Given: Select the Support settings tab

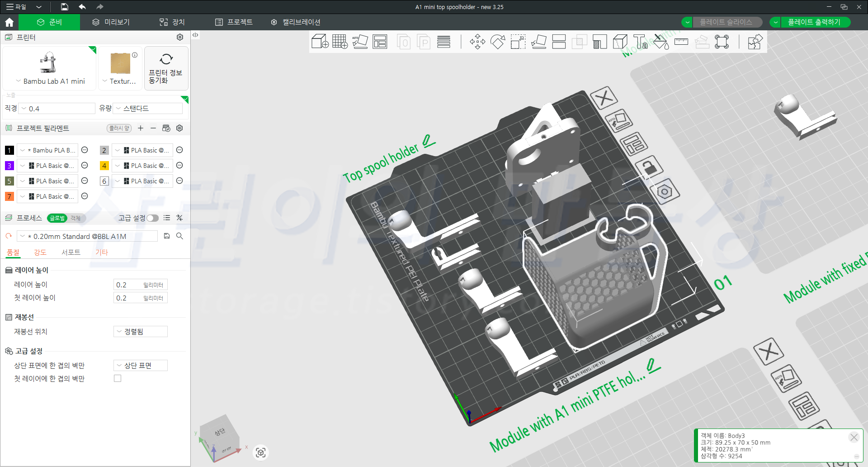Looking at the screenshot, I should (71, 253).
